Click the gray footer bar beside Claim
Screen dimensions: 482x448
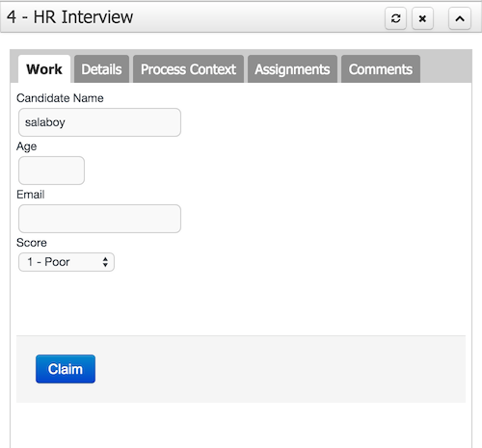click(280, 369)
